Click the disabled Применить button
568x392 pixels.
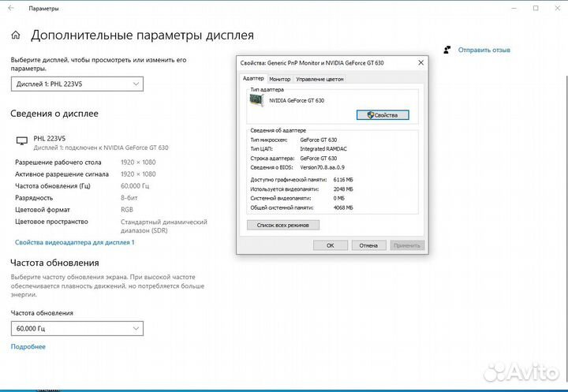407,245
